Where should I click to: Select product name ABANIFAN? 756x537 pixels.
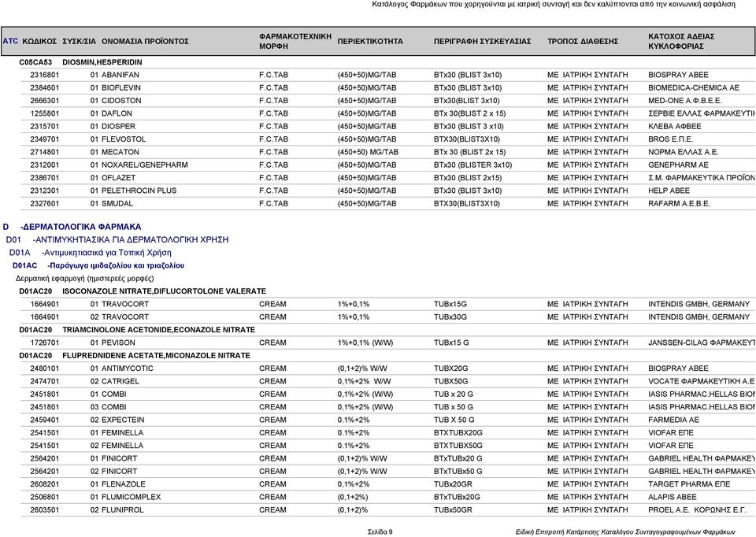(120, 76)
